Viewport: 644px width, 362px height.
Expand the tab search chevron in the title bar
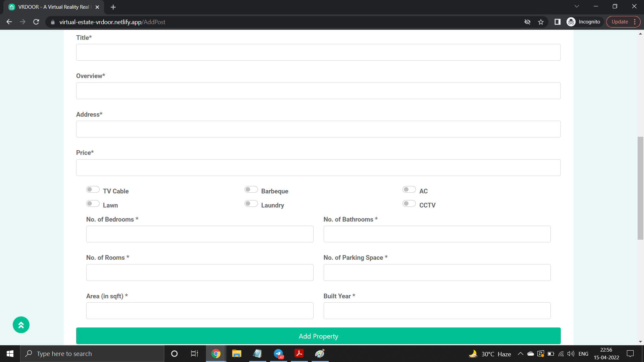click(x=577, y=6)
